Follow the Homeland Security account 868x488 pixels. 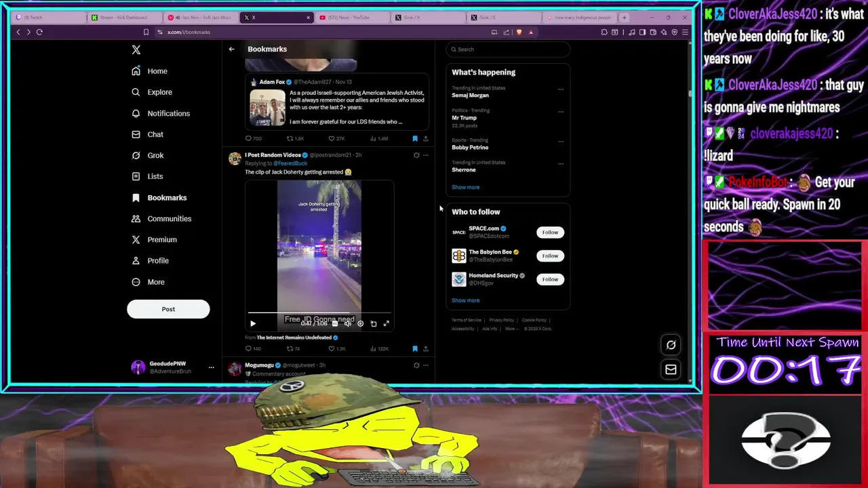pos(550,279)
